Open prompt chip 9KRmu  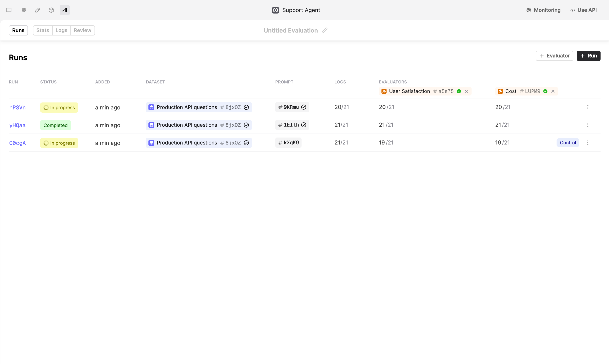point(292,107)
